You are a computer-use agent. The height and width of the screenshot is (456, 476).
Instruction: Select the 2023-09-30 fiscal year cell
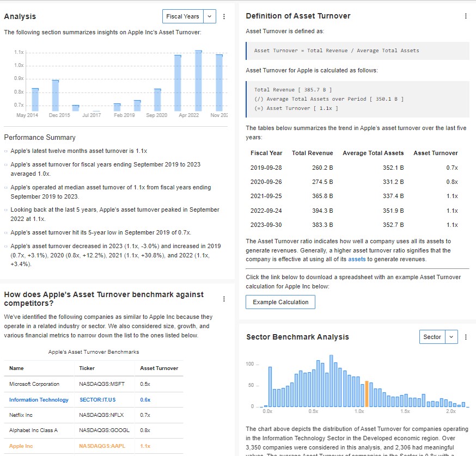click(x=266, y=225)
